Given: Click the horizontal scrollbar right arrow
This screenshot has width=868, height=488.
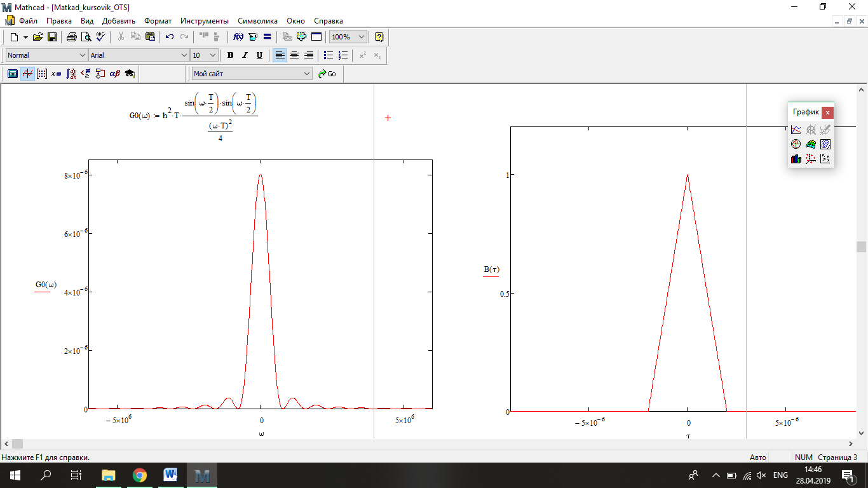Looking at the screenshot, I should pyautogui.click(x=851, y=444).
